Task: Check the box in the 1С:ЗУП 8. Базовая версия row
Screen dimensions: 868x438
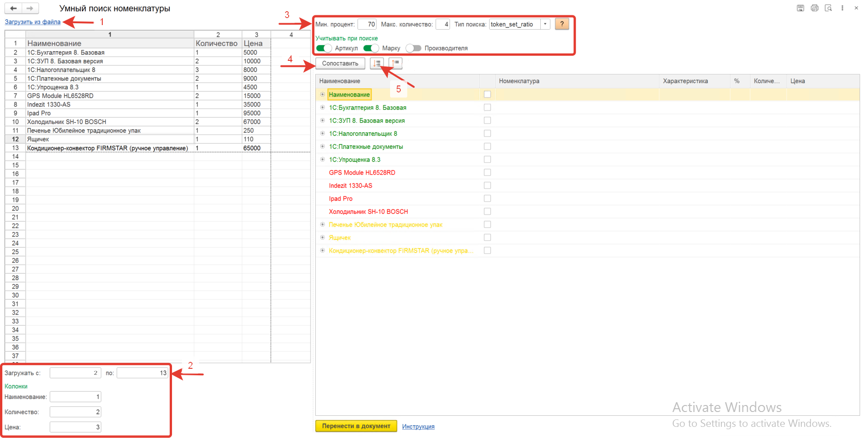Action: [x=487, y=120]
